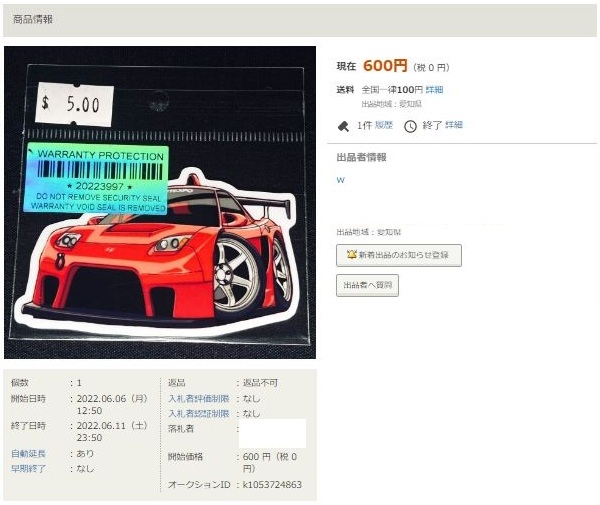
Task: Click the 出品者情報 heading
Action: coord(361,157)
